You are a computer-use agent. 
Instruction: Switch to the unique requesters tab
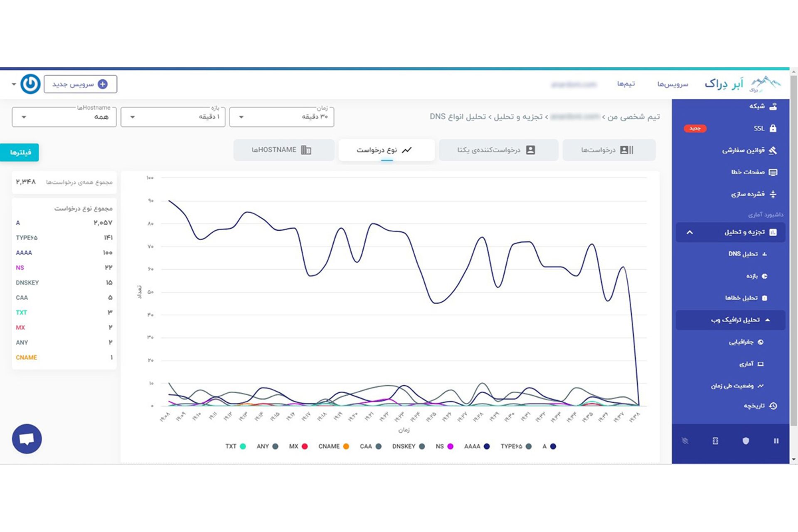pos(498,150)
